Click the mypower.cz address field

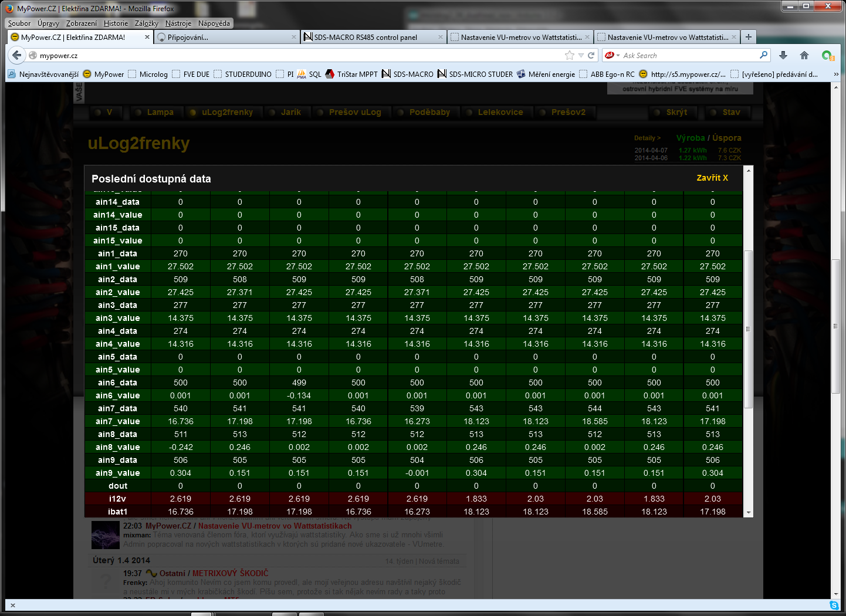(293, 55)
